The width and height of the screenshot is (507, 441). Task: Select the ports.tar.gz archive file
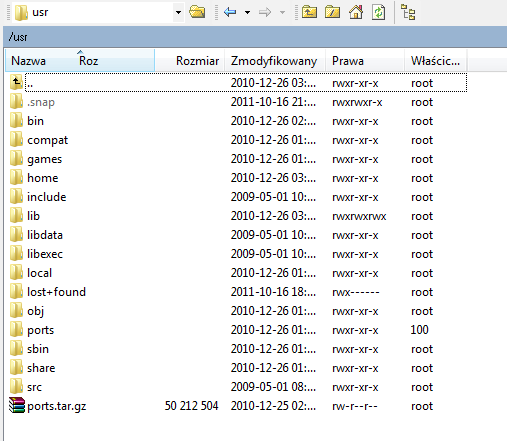(x=57, y=406)
